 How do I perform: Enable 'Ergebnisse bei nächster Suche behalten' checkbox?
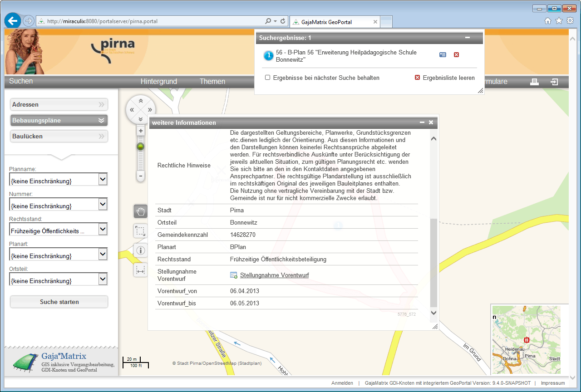(x=268, y=78)
